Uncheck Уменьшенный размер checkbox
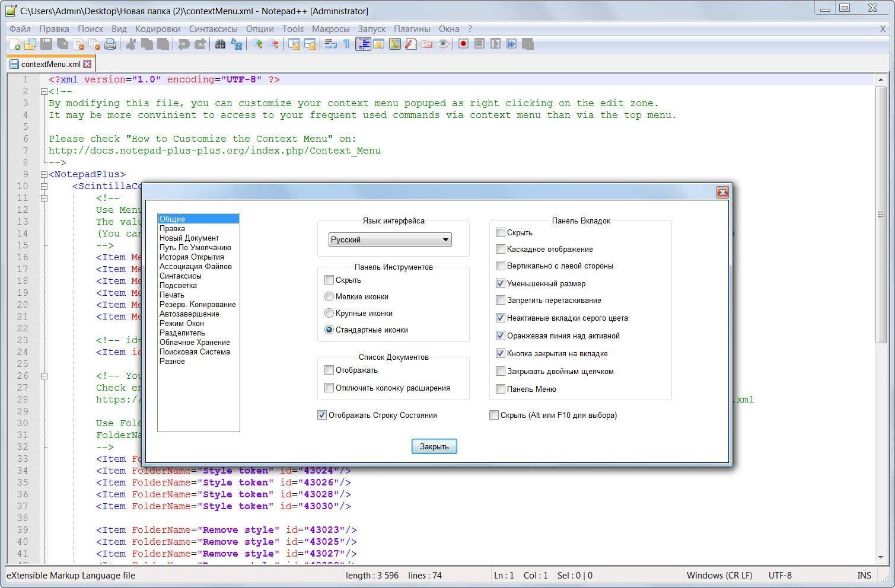 click(x=501, y=283)
